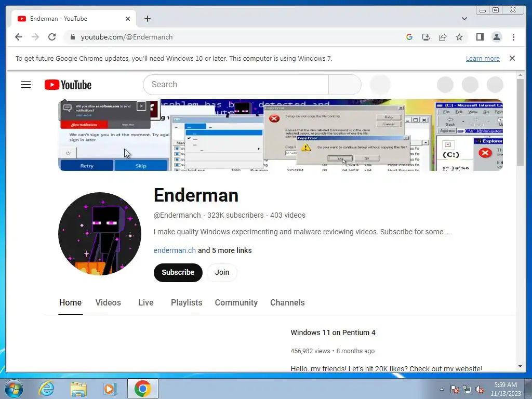Show hidden system tray icons
Image resolution: width=532 pixels, height=399 pixels.
(442, 389)
